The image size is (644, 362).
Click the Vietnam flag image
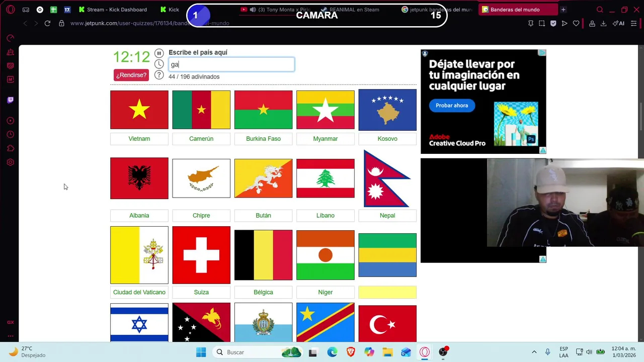click(x=139, y=110)
